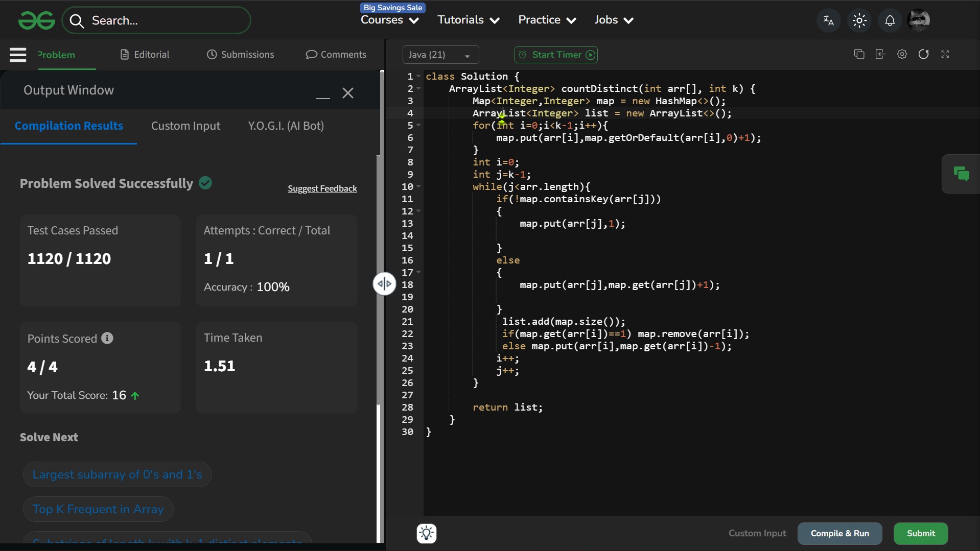Screen dimensions: 980x551
Task: Click the copy code icon
Action: (859, 54)
